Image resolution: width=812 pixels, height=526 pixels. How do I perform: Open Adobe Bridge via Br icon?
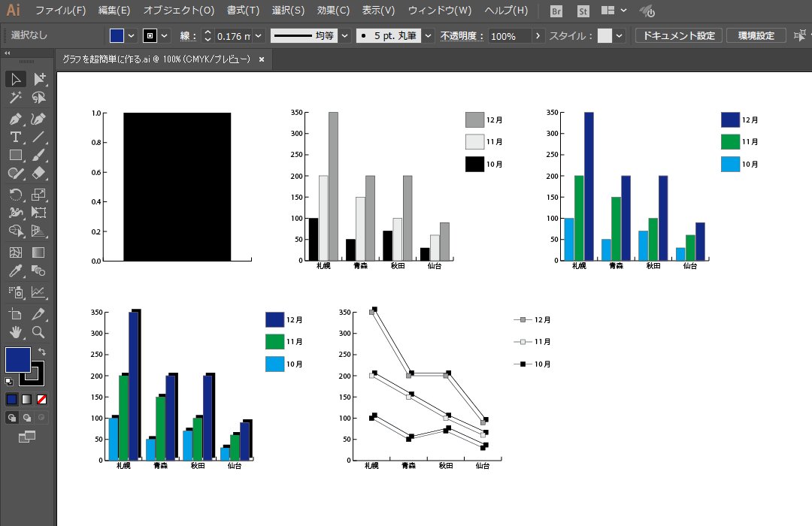tap(556, 11)
